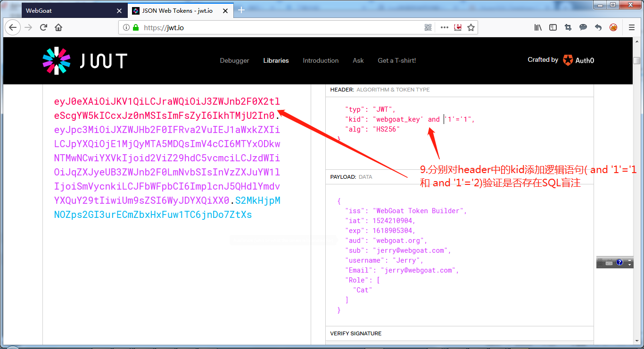Click the "aud": "webgoat.org" line

click(386, 241)
